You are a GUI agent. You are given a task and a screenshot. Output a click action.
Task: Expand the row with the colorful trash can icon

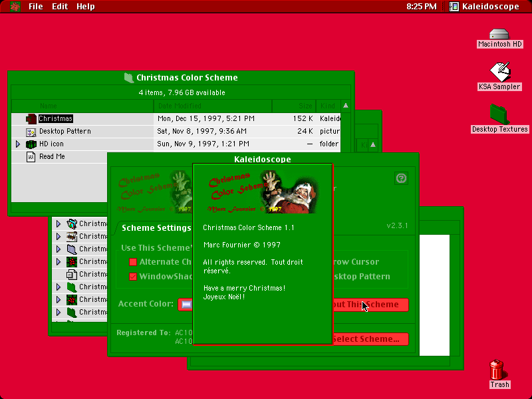[x=59, y=223]
